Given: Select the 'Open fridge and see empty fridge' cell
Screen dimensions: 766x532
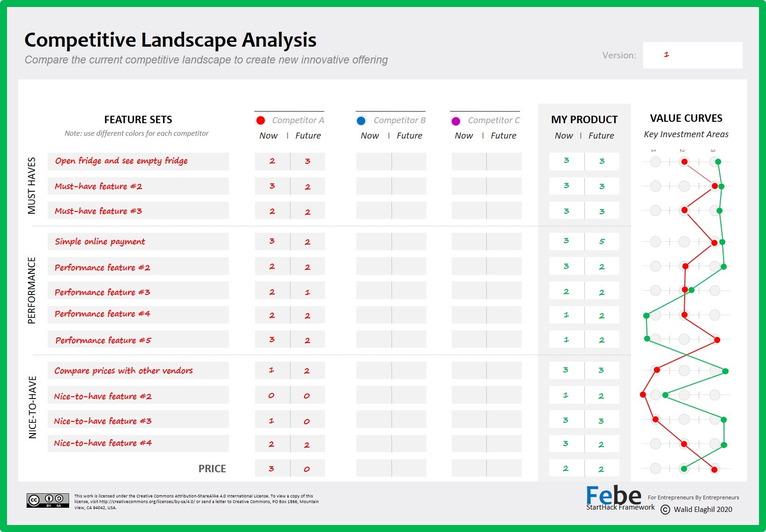Looking at the screenshot, I should tap(138, 161).
